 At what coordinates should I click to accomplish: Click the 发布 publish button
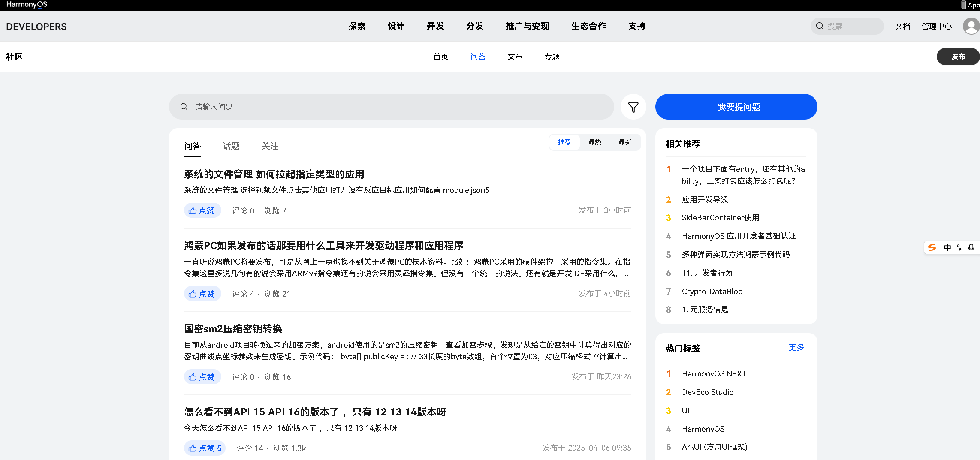tap(958, 57)
